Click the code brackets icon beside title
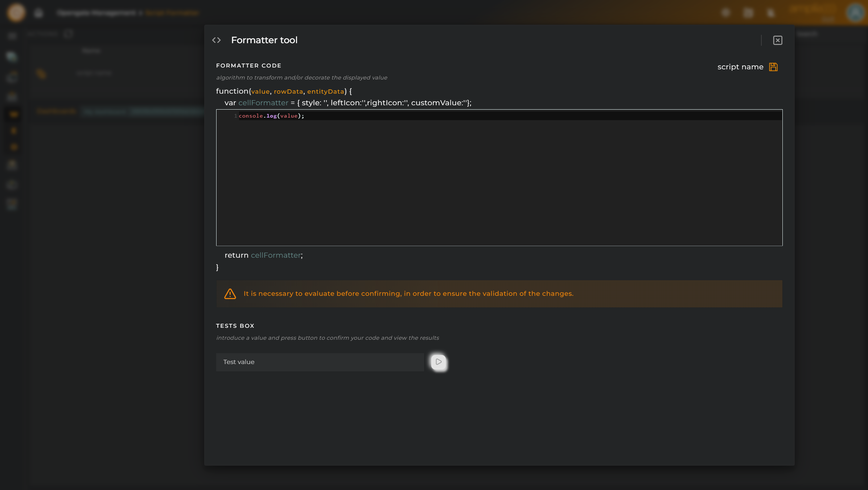 click(x=217, y=40)
